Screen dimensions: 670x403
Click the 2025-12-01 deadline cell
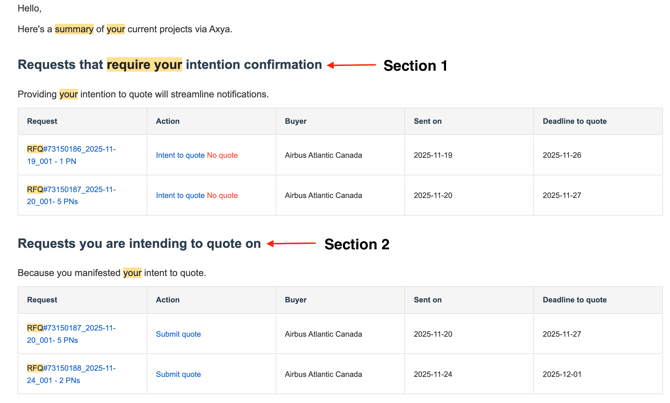point(562,374)
